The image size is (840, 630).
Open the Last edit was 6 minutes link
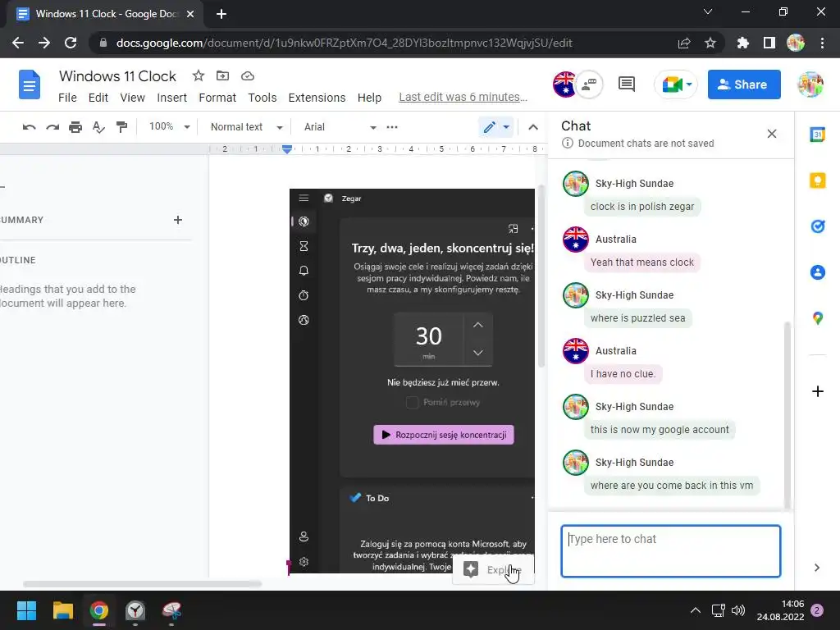[463, 97]
